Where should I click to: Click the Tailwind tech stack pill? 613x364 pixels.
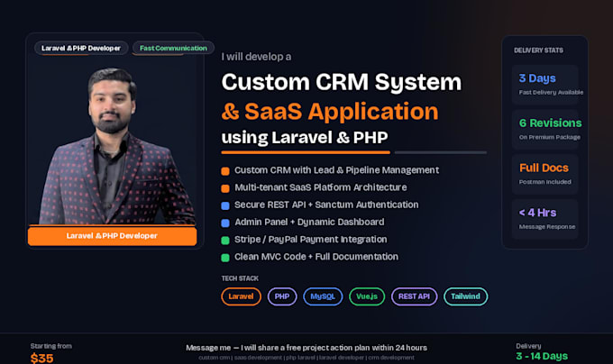pyautogui.click(x=465, y=296)
